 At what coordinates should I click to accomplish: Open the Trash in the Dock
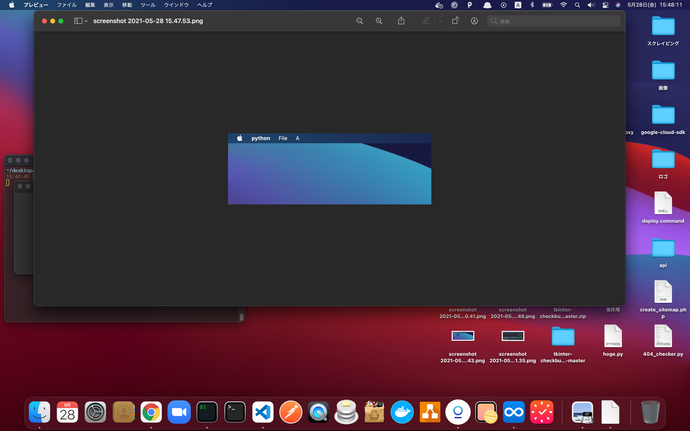[650, 412]
